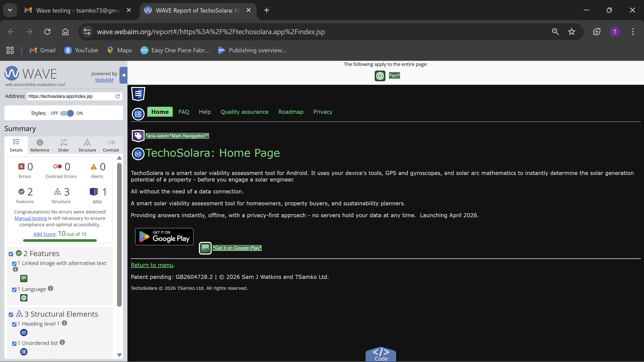Collapse the WAVE sidebar panel arrow
This screenshot has width=644, height=362.
(x=123, y=75)
